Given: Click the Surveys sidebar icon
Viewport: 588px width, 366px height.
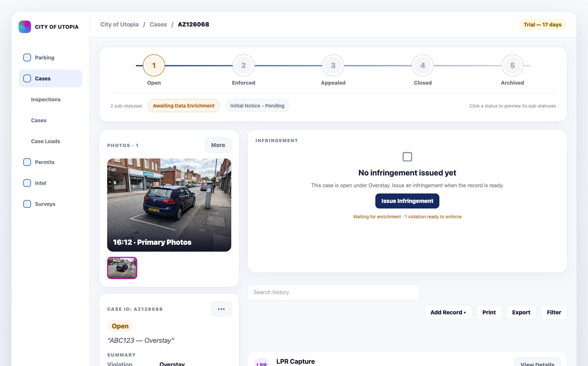Looking at the screenshot, I should click(27, 204).
